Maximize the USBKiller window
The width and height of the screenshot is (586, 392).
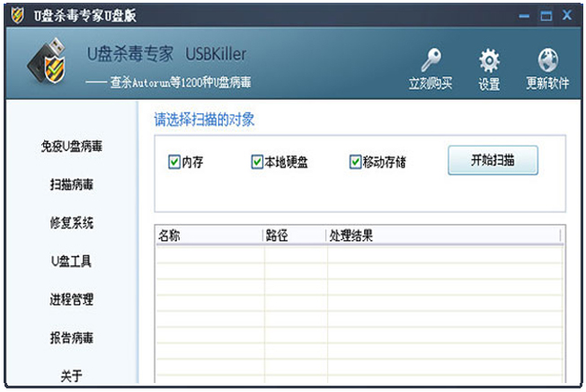click(x=546, y=15)
